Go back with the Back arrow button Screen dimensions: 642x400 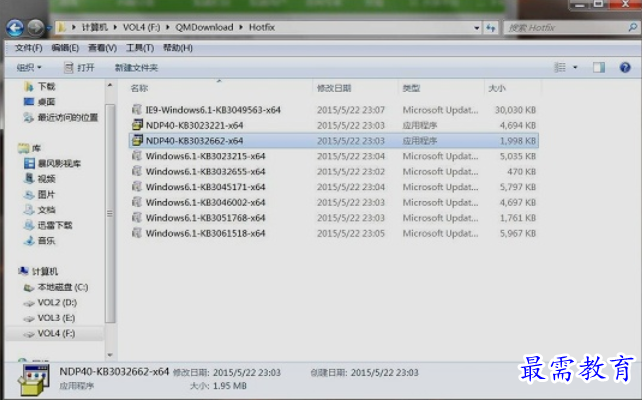pos(15,28)
